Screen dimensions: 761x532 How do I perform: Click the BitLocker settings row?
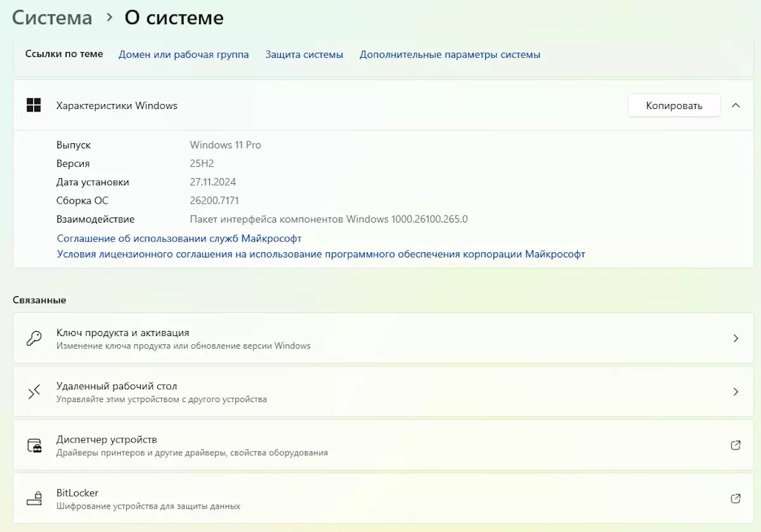tap(380, 498)
